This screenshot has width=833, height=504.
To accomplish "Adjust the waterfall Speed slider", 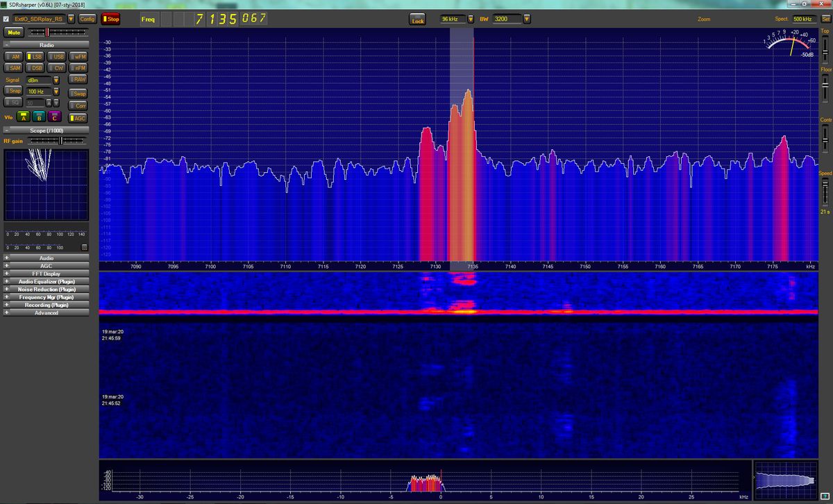I will pyautogui.click(x=826, y=192).
